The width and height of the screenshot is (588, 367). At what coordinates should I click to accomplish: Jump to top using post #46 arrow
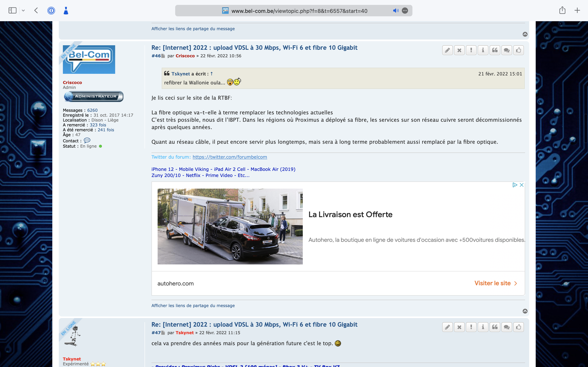pyautogui.click(x=525, y=311)
